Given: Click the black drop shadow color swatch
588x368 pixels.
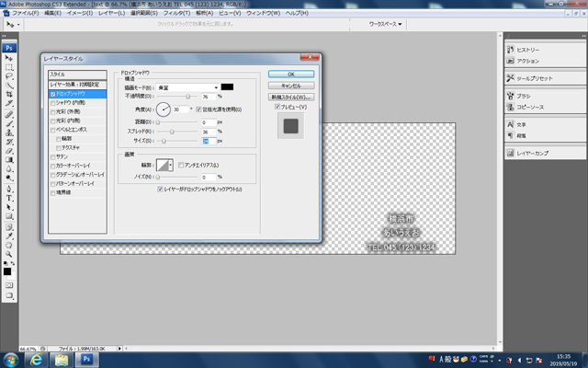Looking at the screenshot, I should point(227,86).
